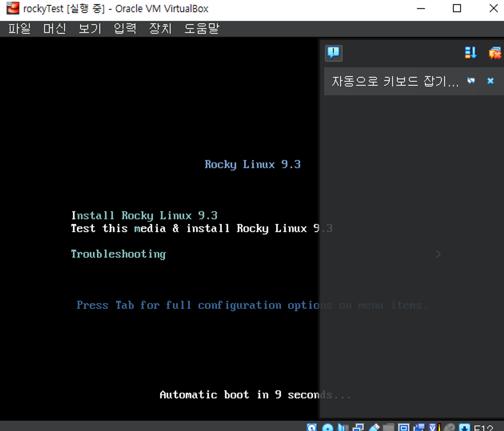
Task: Open the 파일 menu
Action: pos(20,29)
